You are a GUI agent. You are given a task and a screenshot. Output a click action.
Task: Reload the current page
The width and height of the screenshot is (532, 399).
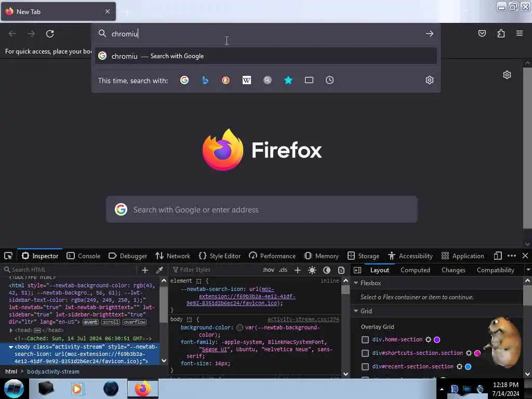(x=50, y=34)
